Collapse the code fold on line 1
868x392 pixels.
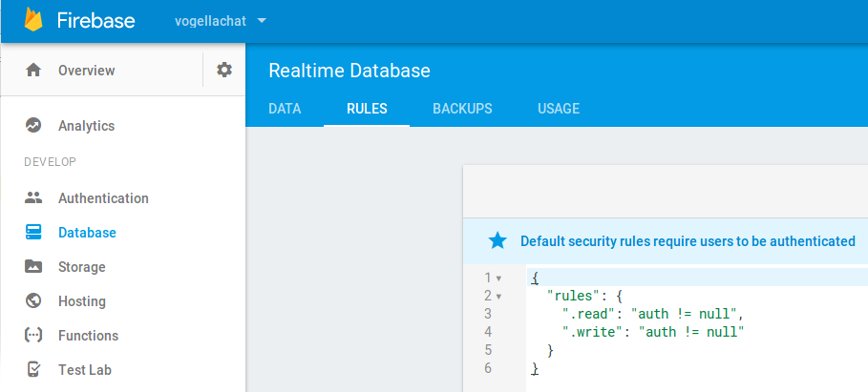click(498, 279)
